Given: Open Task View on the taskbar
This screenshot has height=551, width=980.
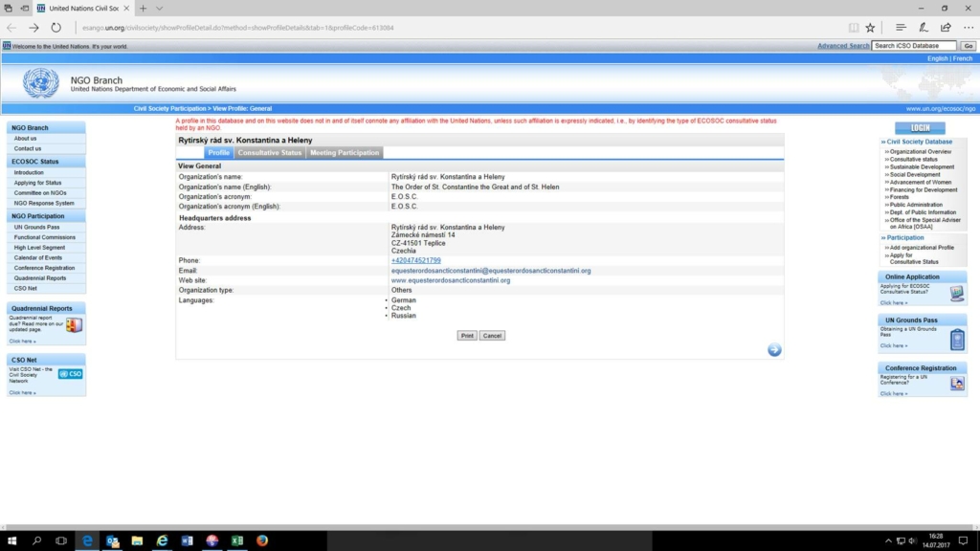Looking at the screenshot, I should pos(61,540).
